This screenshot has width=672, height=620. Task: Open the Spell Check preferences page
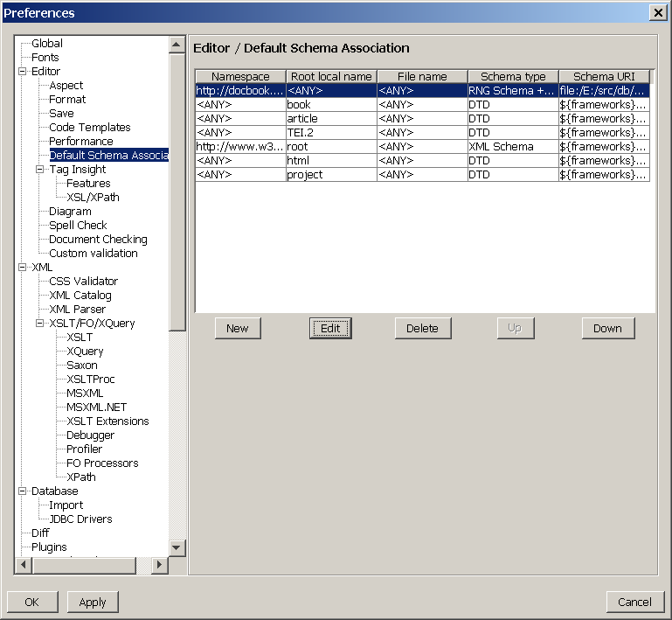(x=78, y=226)
